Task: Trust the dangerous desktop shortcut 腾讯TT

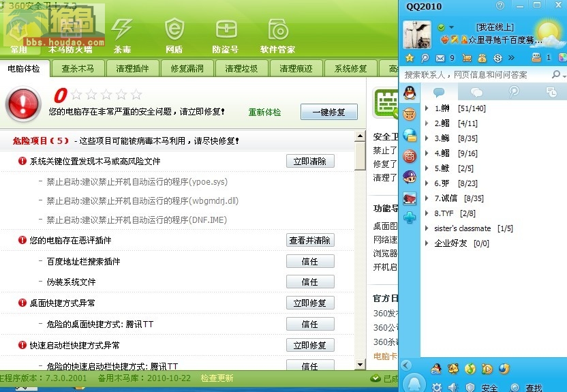Action: point(310,324)
